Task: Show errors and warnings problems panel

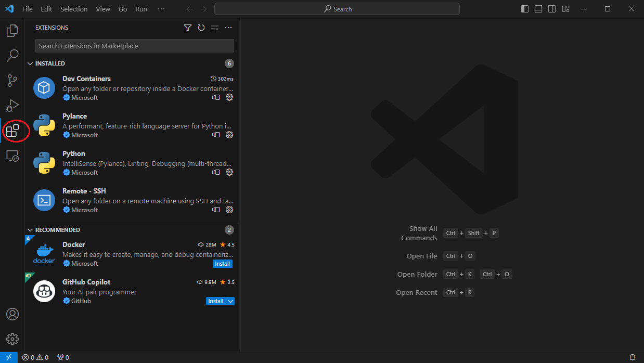Action: click(x=35, y=357)
